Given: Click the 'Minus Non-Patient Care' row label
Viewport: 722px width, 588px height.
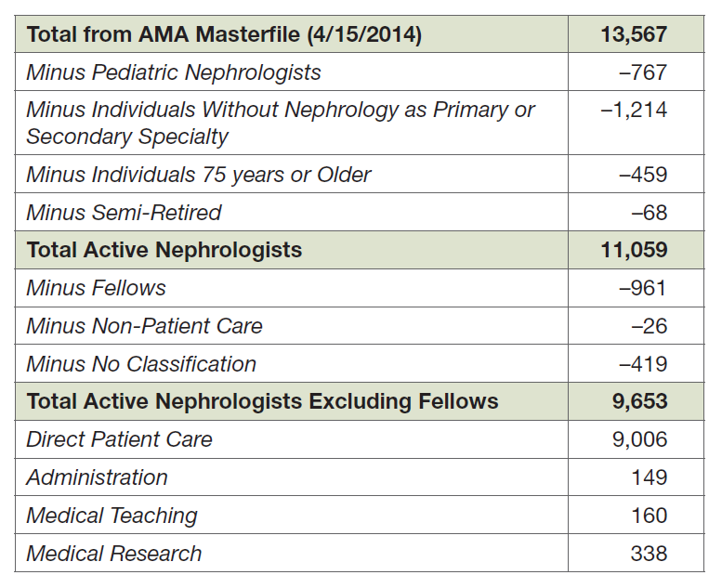Looking at the screenshot, I should [144, 326].
